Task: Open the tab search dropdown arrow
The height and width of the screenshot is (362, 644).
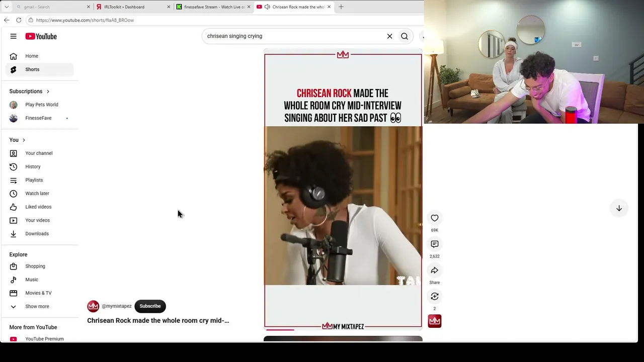Action: pyautogui.click(x=7, y=7)
